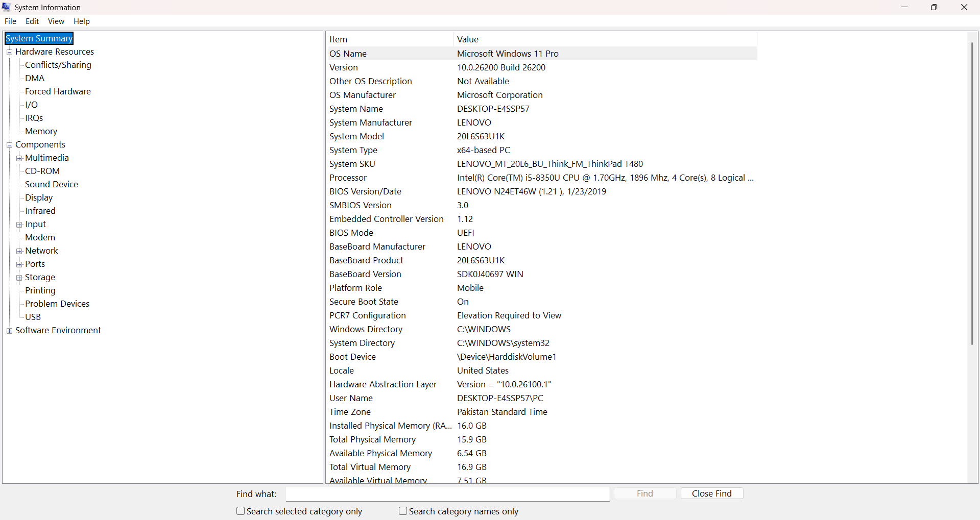Click the Item column header
Image resolution: width=980 pixels, height=520 pixels.
pyautogui.click(x=390, y=39)
